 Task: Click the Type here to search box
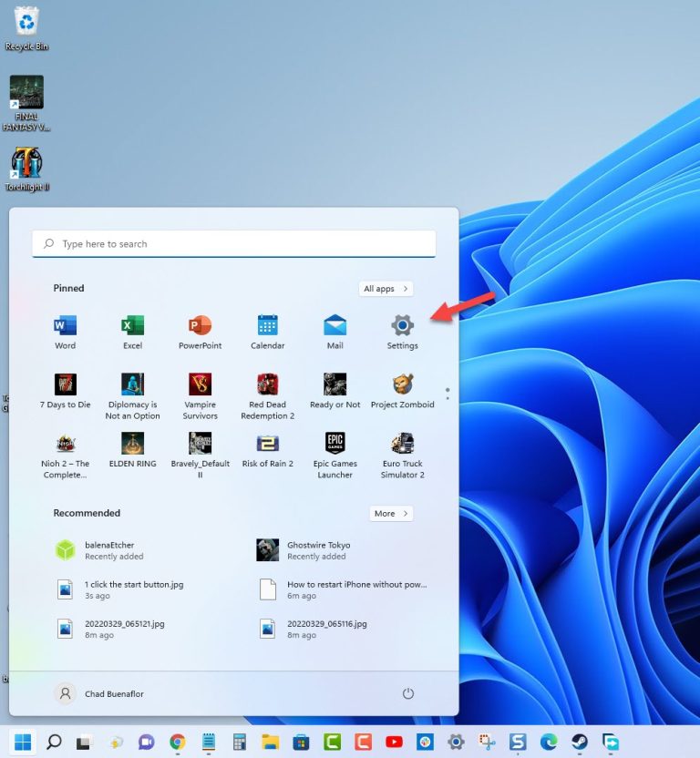pyautogui.click(x=233, y=243)
